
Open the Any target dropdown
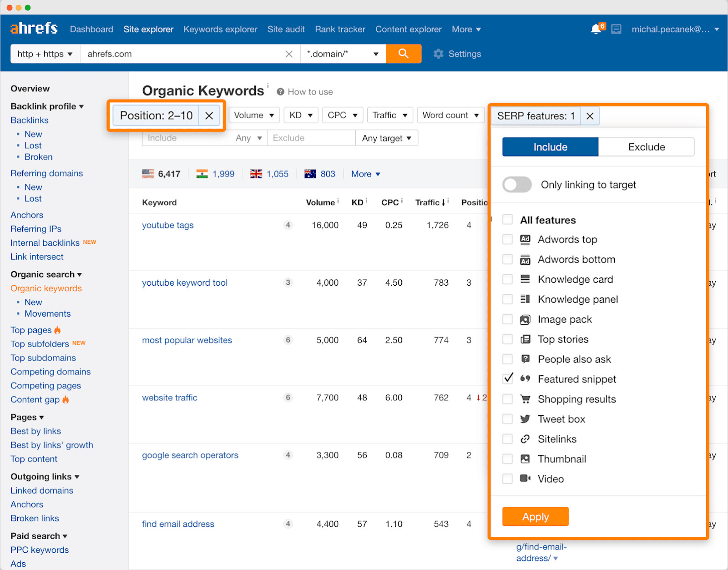click(x=387, y=138)
